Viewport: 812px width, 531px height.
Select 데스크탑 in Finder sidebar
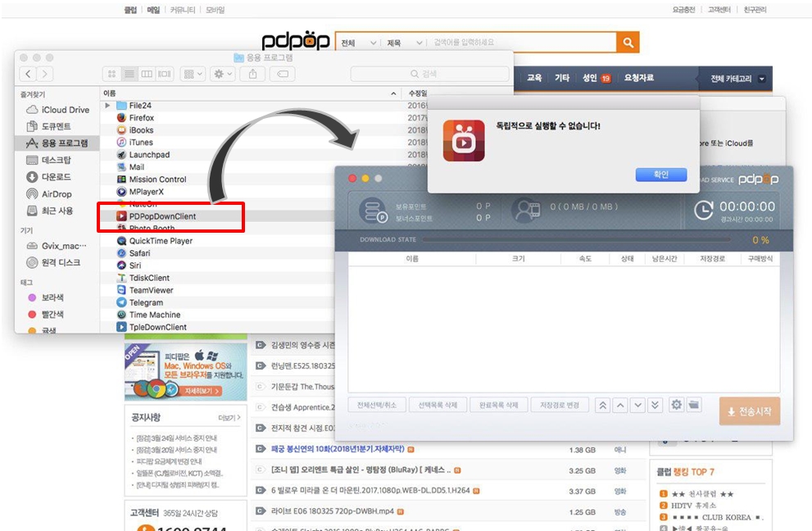[48, 160]
